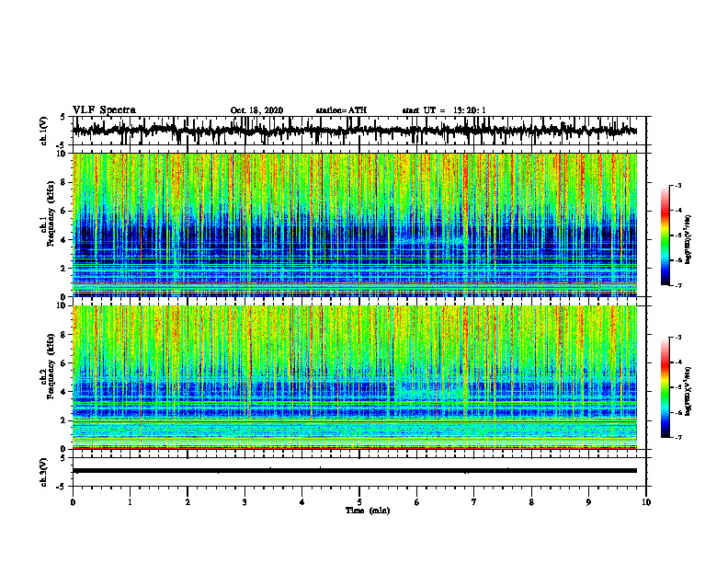Click inside the ch.1 spectrogram panel
The image size is (728, 563).
pyautogui.click(x=355, y=224)
